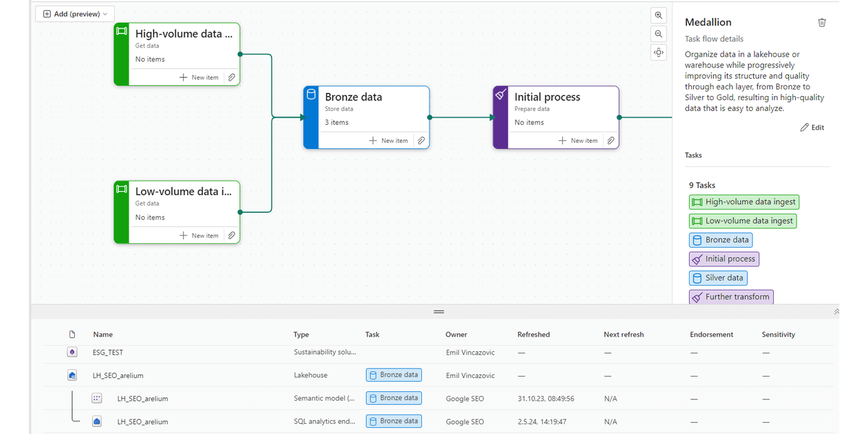Click the sustainability solution icon beside ESG_TEST
868x434 pixels.
71,352
